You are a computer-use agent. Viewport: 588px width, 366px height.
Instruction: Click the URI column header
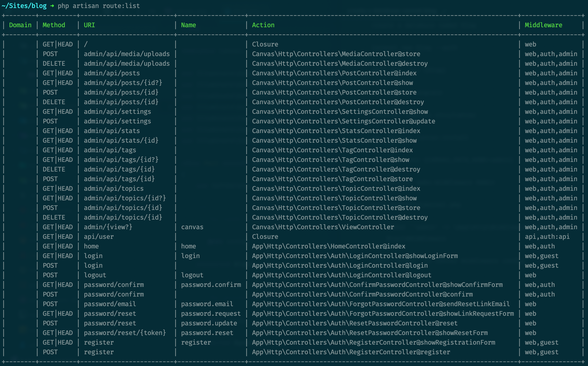tap(89, 25)
